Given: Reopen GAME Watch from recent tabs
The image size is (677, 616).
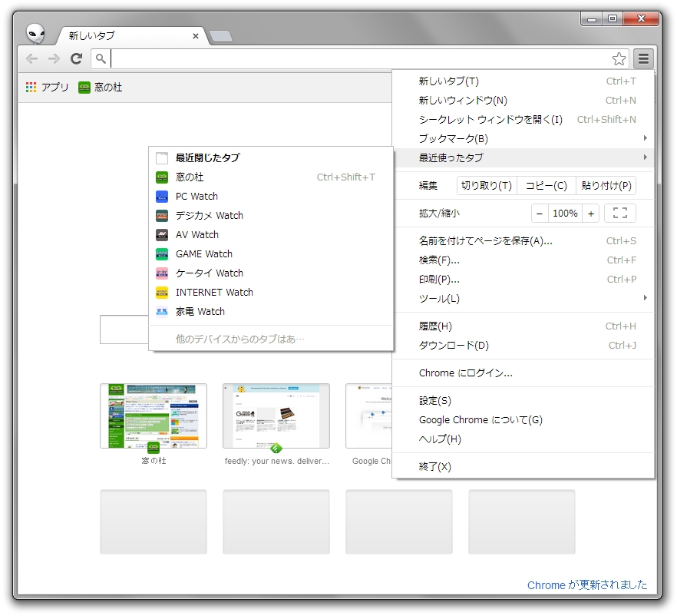Looking at the screenshot, I should pyautogui.click(x=271, y=254).
